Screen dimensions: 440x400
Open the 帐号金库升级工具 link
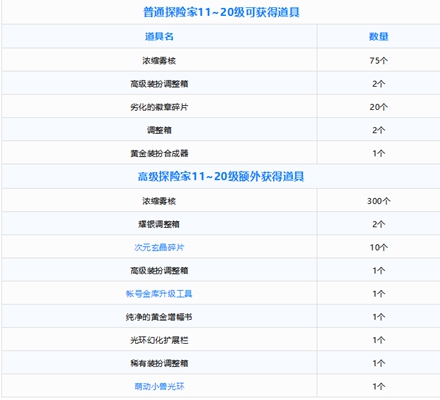159,294
